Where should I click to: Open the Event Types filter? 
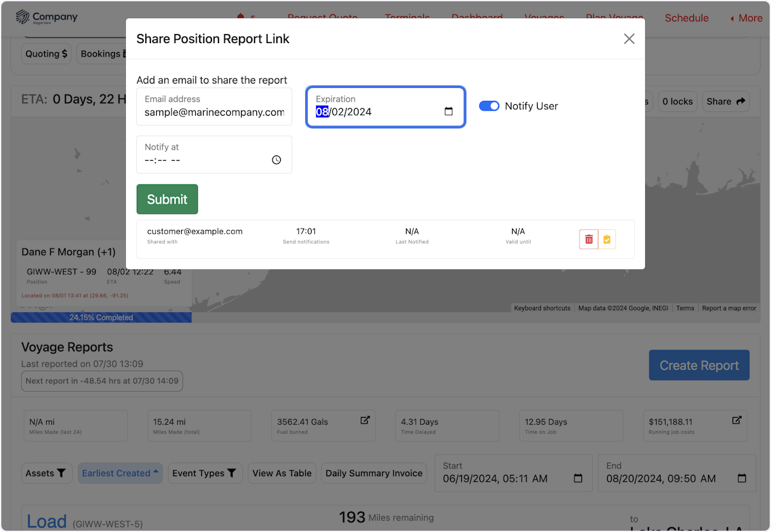(x=205, y=474)
